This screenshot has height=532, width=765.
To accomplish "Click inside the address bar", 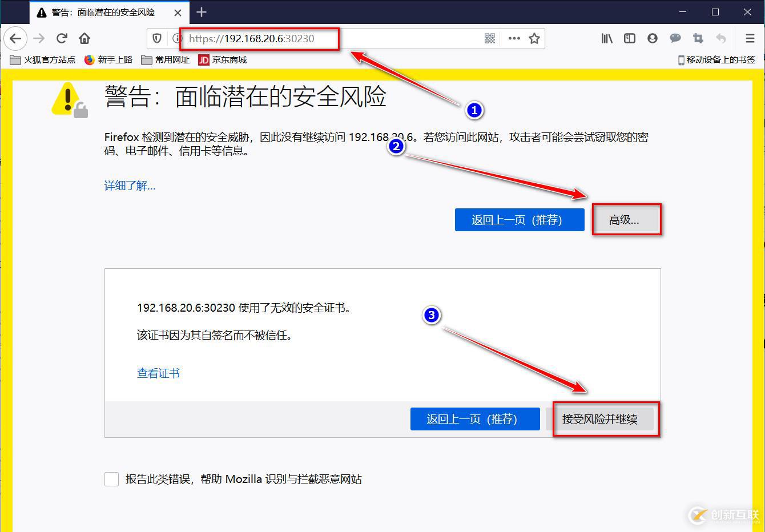I will (260, 38).
